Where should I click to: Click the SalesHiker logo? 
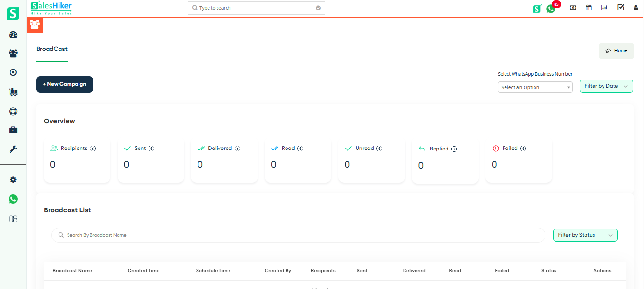pyautogui.click(x=51, y=8)
